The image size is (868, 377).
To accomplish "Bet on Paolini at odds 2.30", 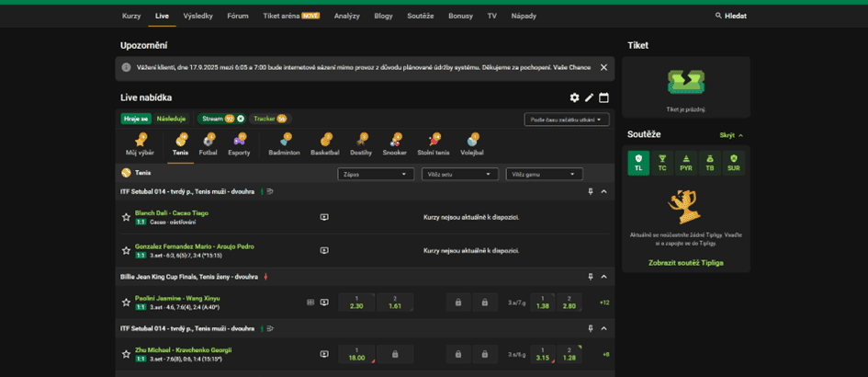I will click(x=356, y=303).
